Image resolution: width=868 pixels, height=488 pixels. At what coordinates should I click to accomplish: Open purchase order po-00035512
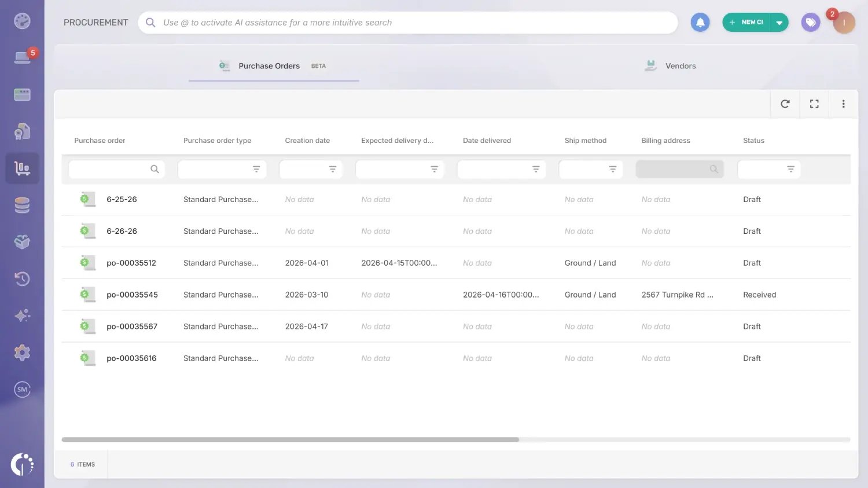pos(131,263)
